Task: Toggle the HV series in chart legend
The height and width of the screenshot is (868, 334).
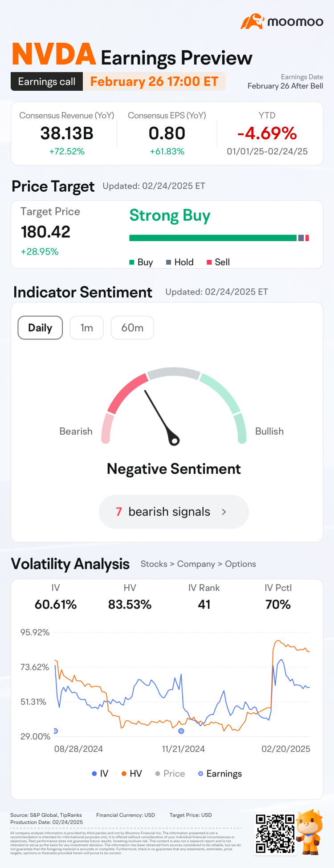Action: [131, 774]
